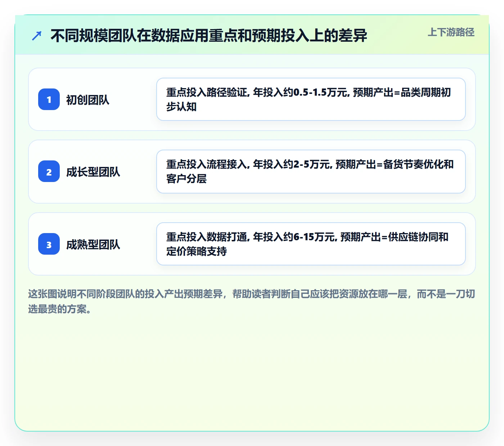Open the card describing 路径验证 投入0.5-1.5万元

tap(311, 99)
